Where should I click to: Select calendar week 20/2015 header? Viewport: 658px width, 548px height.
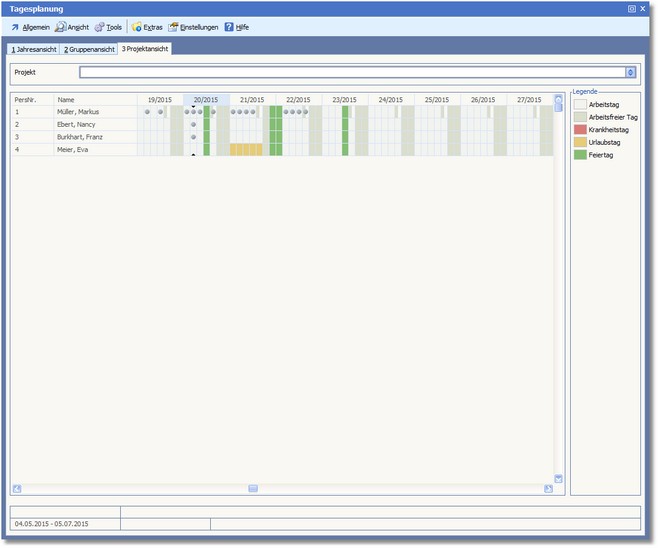(206, 100)
